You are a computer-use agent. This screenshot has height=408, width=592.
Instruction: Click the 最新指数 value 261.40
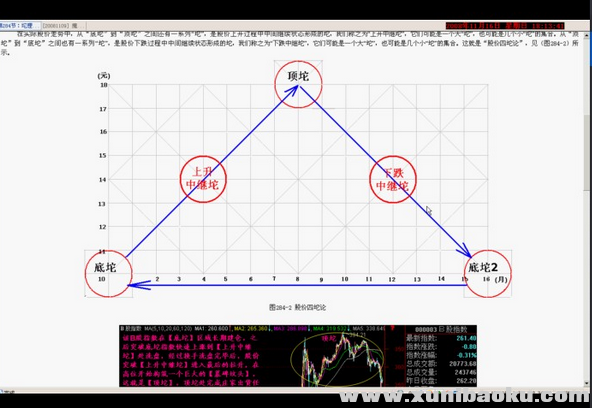tap(466, 338)
